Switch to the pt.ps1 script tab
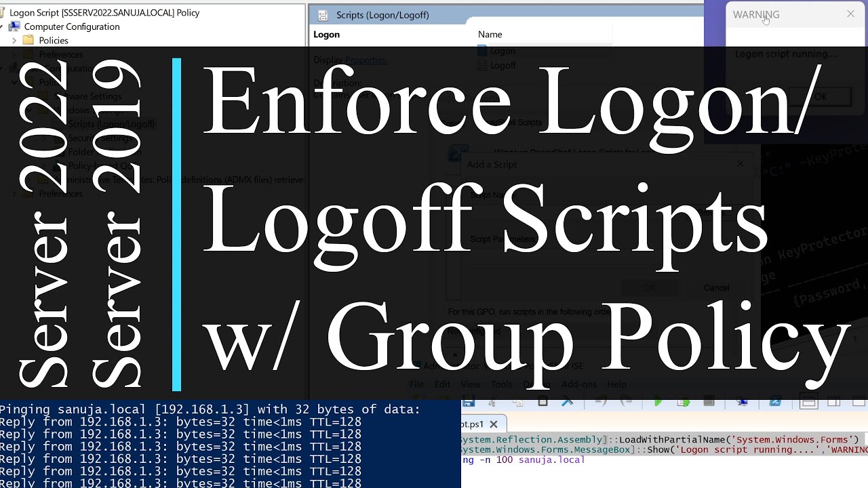Image resolution: width=868 pixels, height=488 pixels. click(476, 423)
